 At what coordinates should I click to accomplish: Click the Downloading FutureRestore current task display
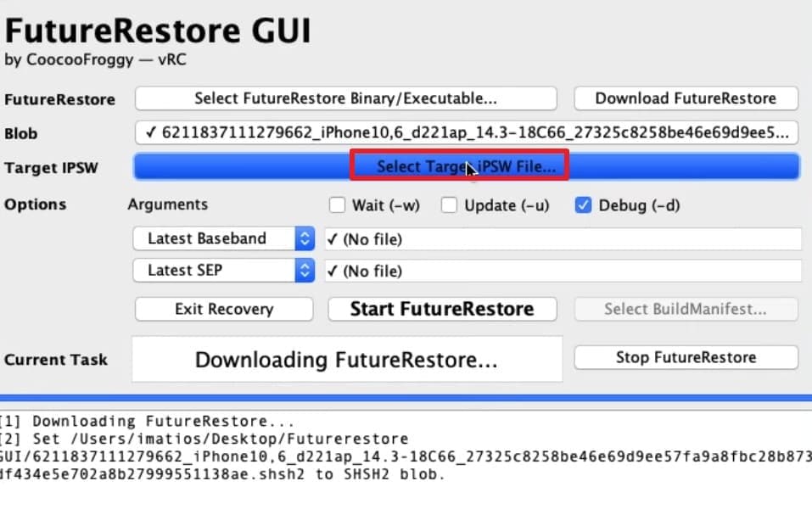(x=348, y=359)
